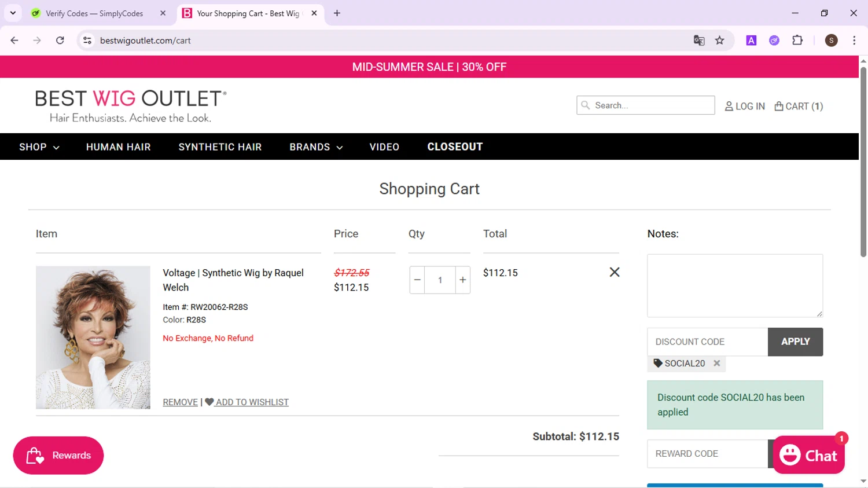
Task: Open the Chrome profile avatar
Action: point(832,41)
